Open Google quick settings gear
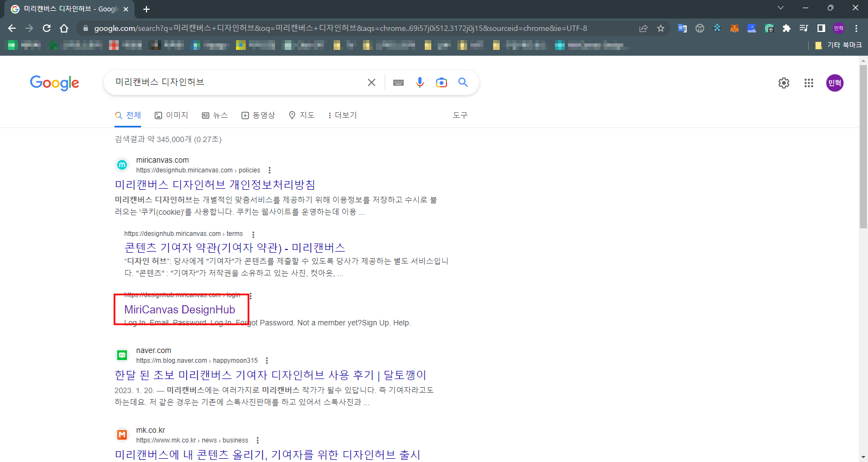Viewport: 868px width, 462px height. tap(784, 83)
